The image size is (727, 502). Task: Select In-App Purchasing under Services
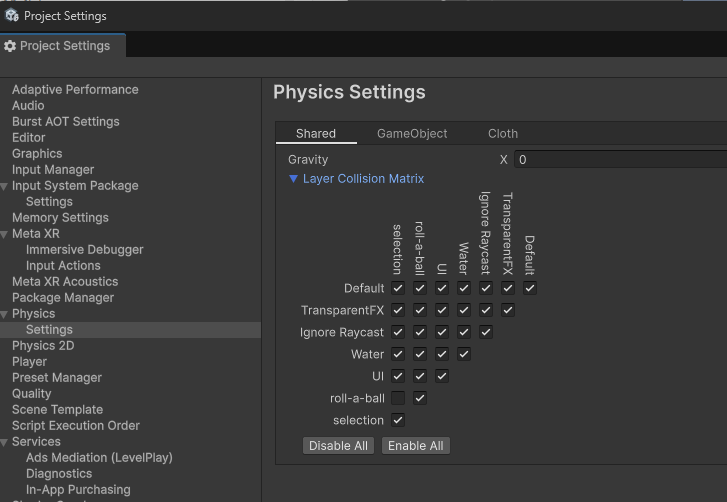[78, 489]
